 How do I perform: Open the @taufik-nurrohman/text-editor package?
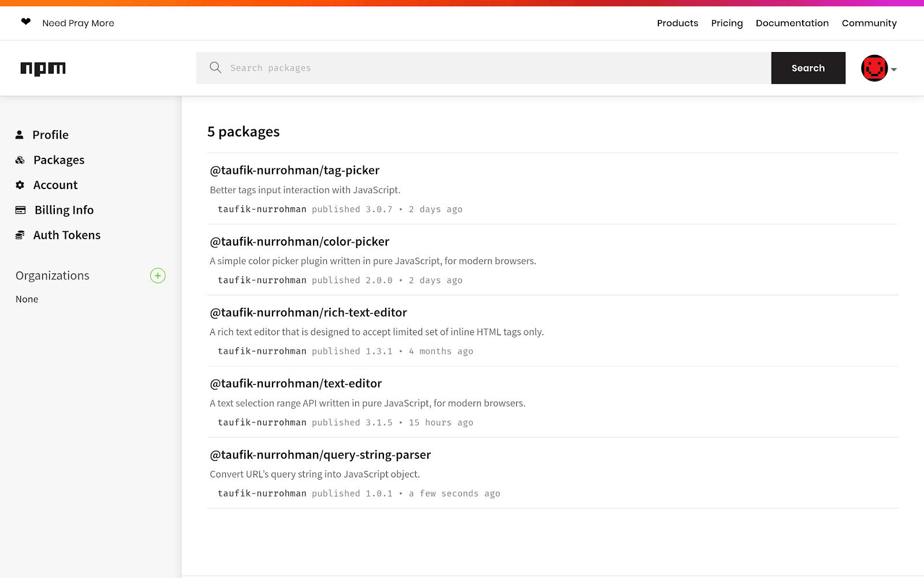(296, 384)
